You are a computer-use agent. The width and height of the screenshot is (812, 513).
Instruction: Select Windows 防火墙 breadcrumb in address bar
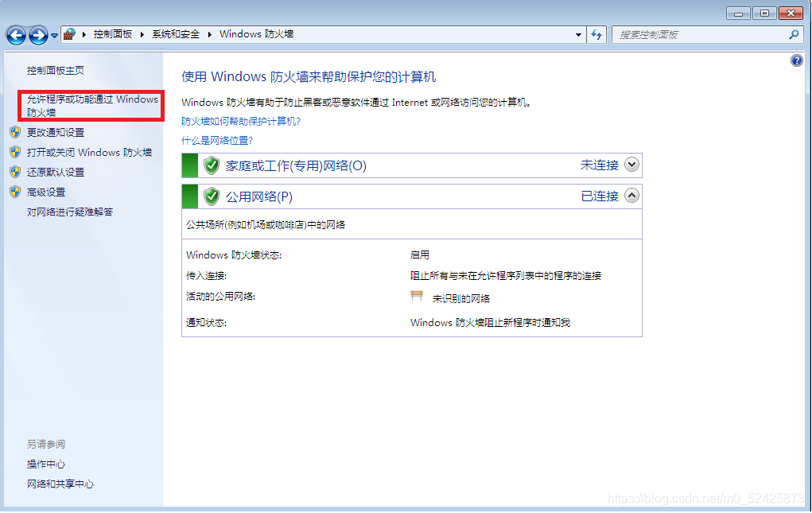pos(256,34)
